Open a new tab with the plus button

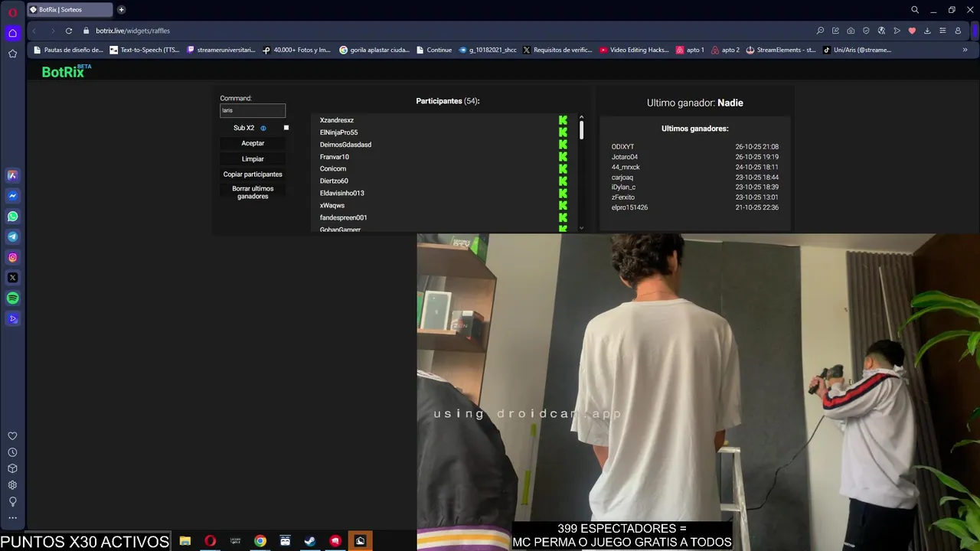[121, 10]
